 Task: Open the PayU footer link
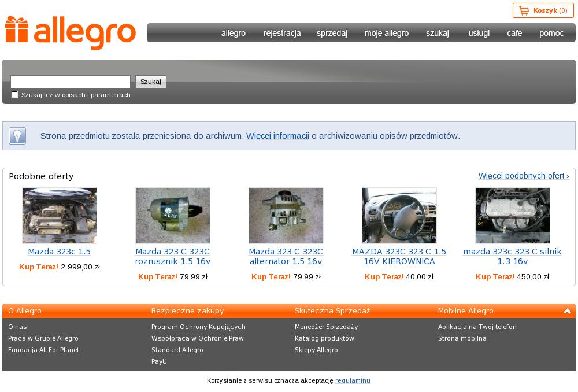coord(160,361)
